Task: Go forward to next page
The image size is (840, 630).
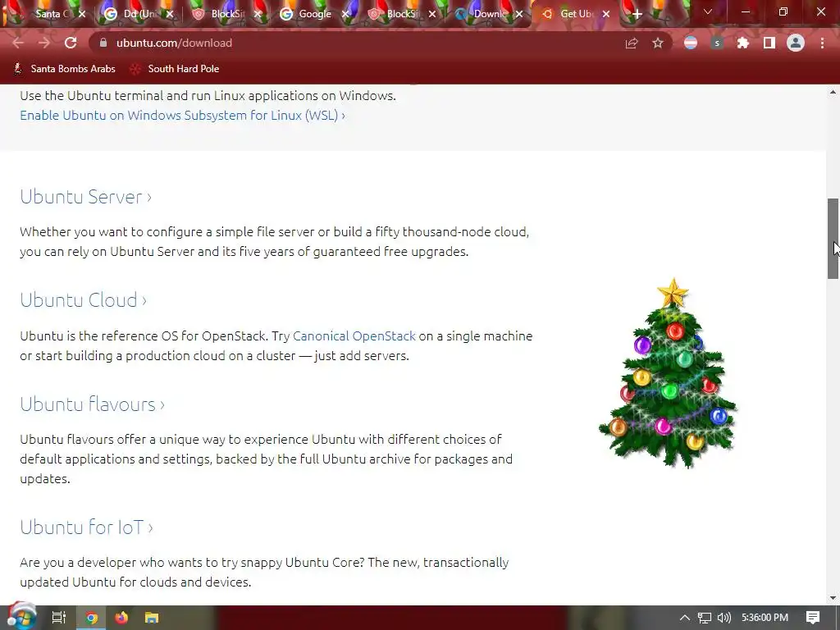Action: pyautogui.click(x=44, y=43)
